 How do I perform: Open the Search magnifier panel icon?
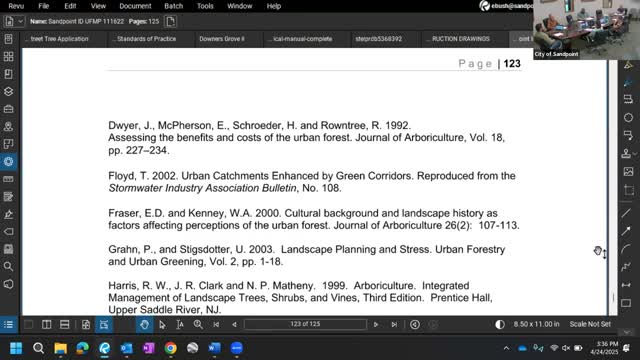click(8, 267)
